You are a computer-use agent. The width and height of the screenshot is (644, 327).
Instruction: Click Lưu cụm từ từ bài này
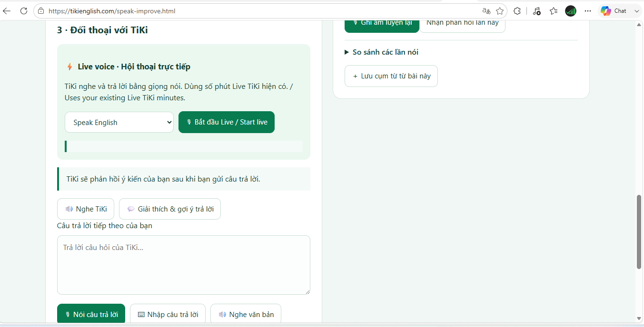tap(391, 76)
